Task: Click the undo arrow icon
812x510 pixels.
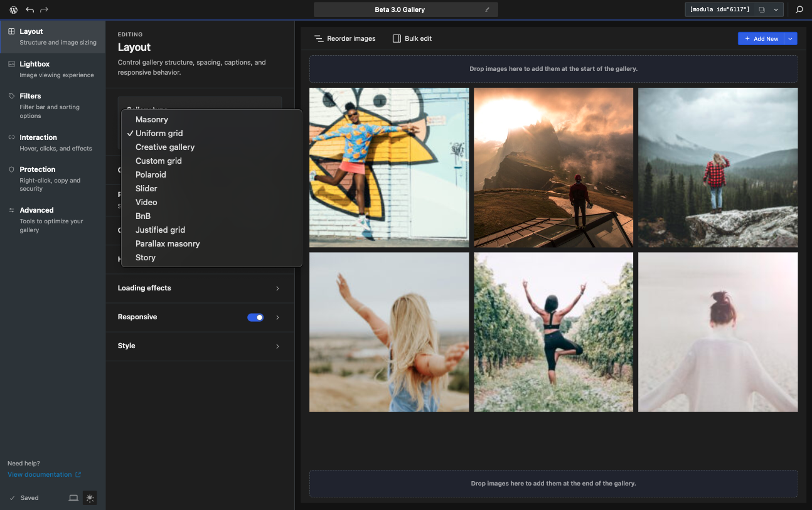Action: tap(29, 10)
